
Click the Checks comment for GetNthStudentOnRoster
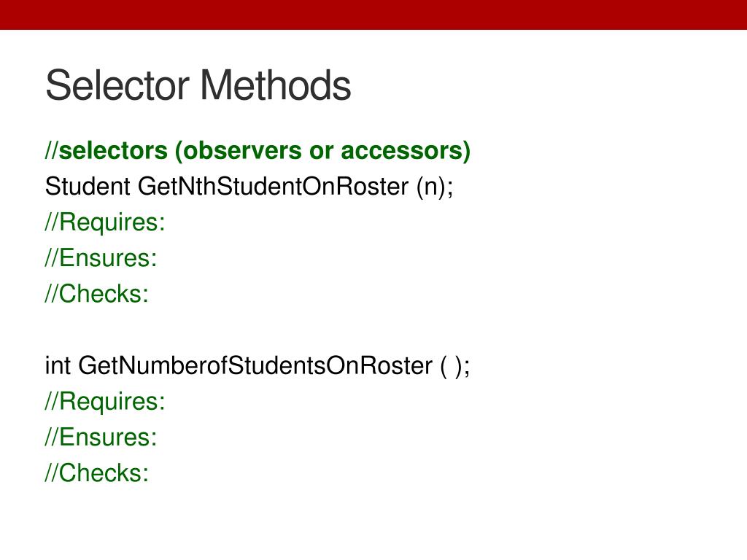(97, 294)
